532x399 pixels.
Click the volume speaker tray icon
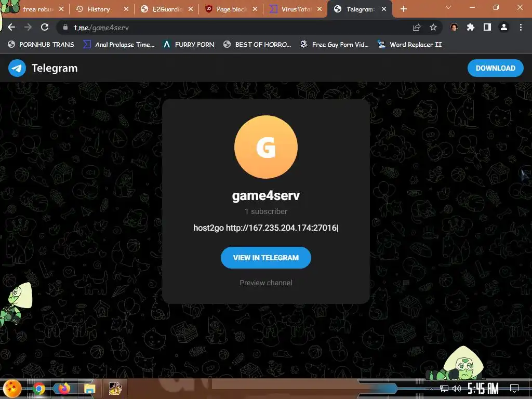[456, 389]
